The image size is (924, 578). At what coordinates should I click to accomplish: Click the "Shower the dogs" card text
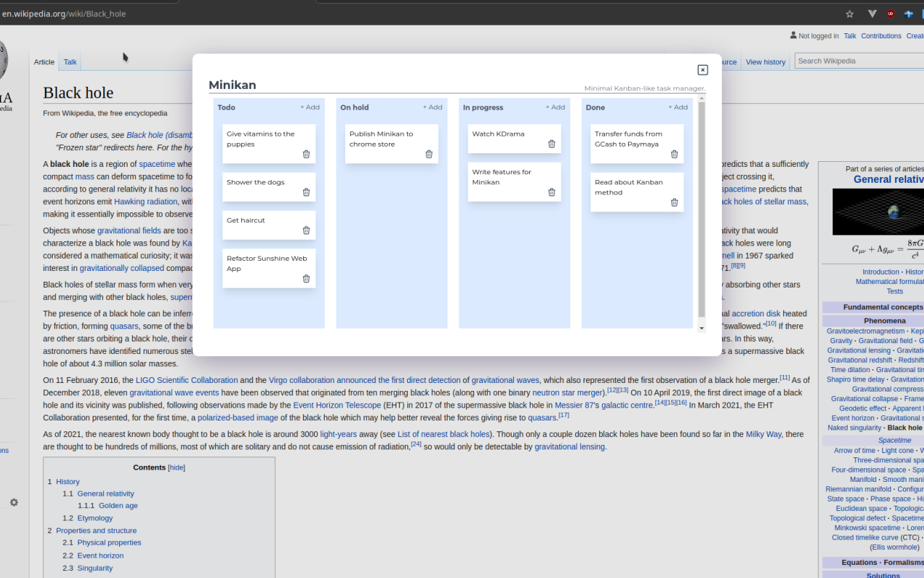tap(256, 182)
